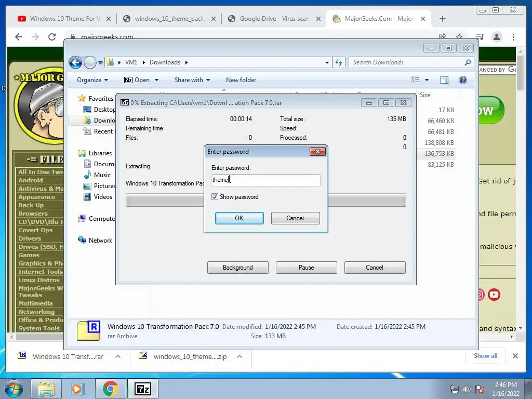Close the Chrome downloads bar

point(515,356)
